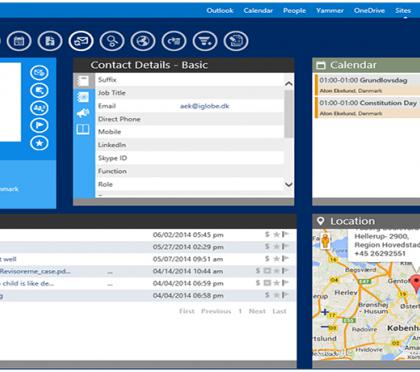
Task: Open the calendar circle icon in the toolbar
Action: coord(19,41)
